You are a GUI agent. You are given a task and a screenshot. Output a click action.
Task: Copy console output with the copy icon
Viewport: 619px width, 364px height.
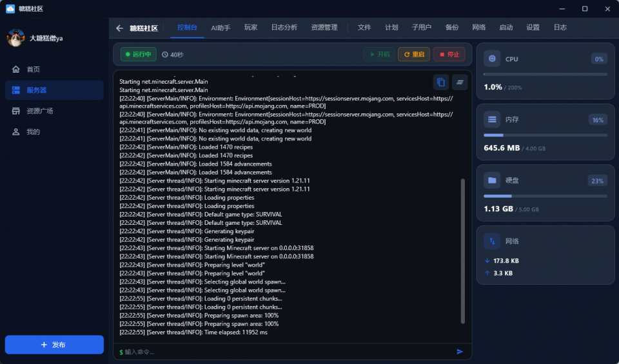(x=440, y=82)
